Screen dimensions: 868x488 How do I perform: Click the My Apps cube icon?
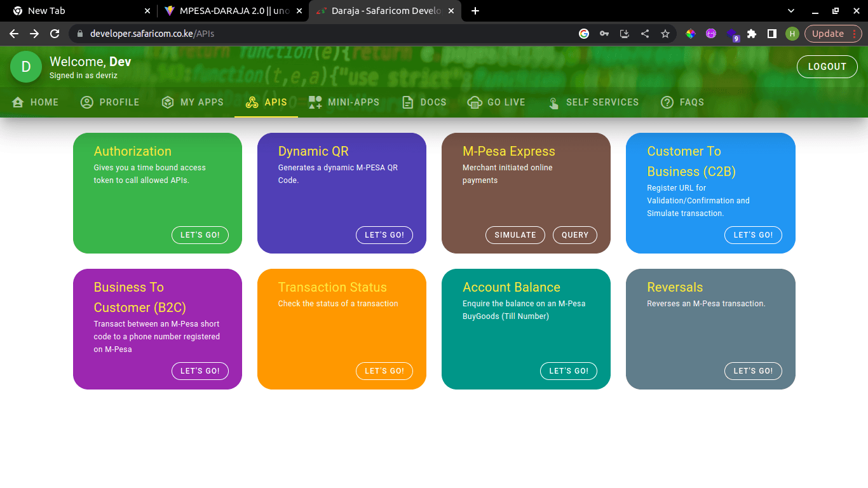pyautogui.click(x=168, y=102)
